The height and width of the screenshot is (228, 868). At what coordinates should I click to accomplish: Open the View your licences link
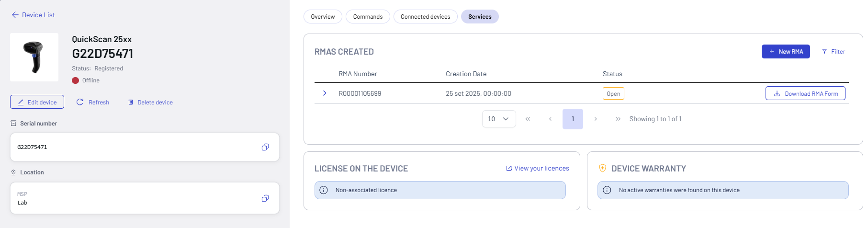coord(537,168)
